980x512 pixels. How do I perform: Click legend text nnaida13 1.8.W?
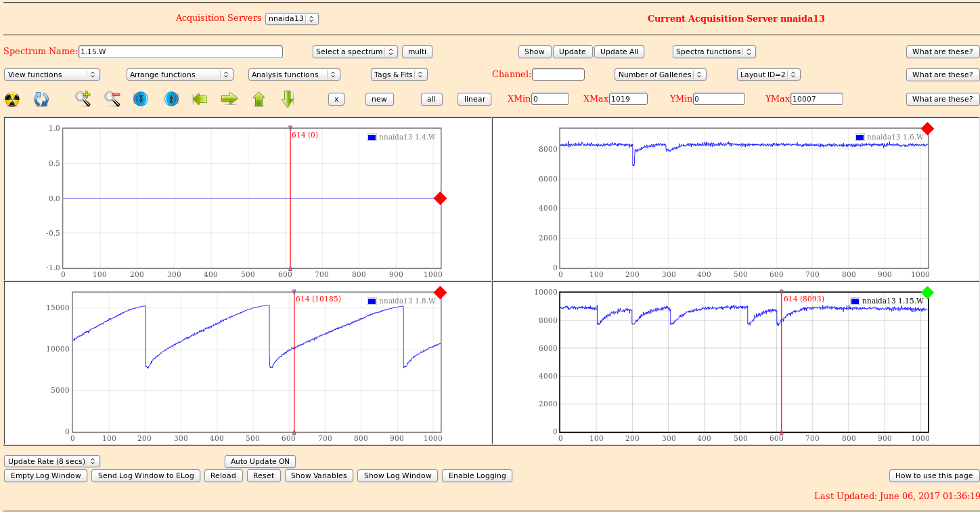click(407, 301)
